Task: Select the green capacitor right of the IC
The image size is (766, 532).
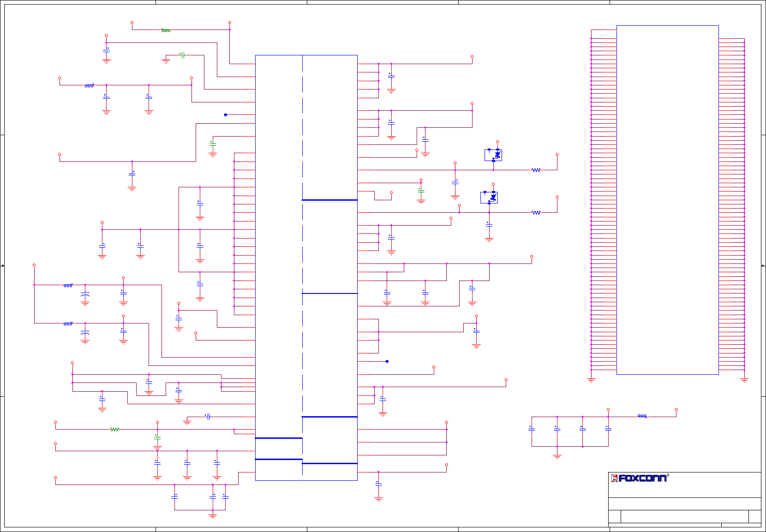Action: [x=421, y=190]
